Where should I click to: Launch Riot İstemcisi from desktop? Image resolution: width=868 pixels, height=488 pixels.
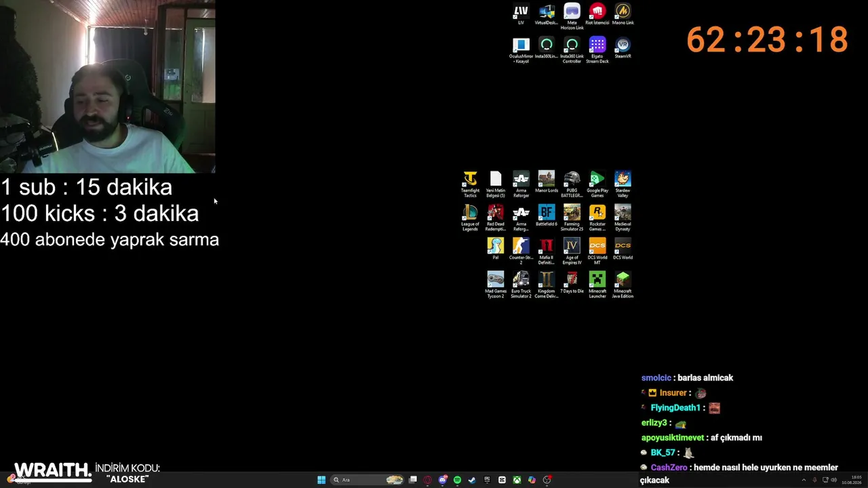point(597,14)
